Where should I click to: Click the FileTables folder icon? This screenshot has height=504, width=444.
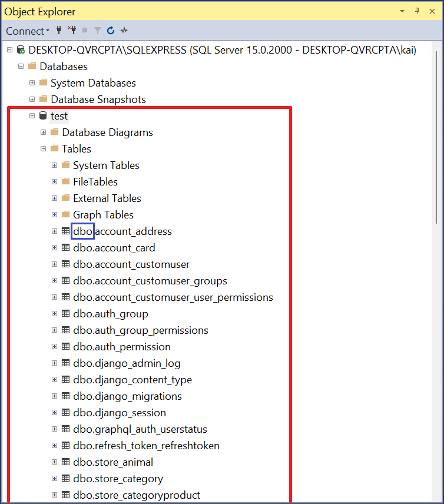click(x=65, y=181)
